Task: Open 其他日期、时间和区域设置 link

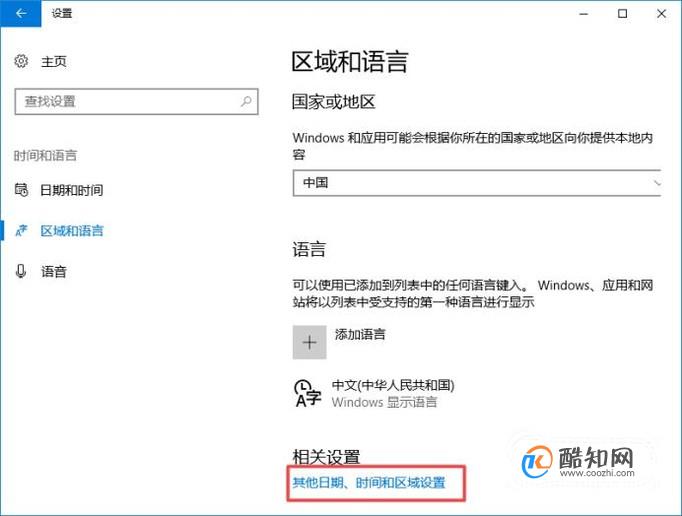Action: point(369,482)
